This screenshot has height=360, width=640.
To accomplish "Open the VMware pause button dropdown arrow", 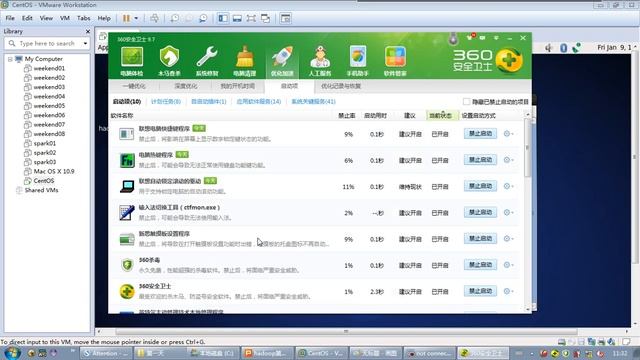I will (136, 18).
